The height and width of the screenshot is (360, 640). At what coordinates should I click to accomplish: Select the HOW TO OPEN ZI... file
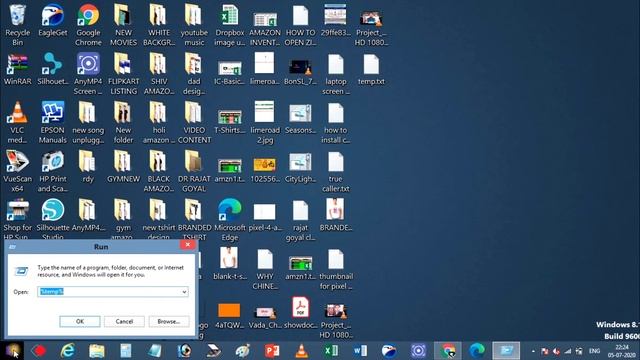[x=300, y=24]
